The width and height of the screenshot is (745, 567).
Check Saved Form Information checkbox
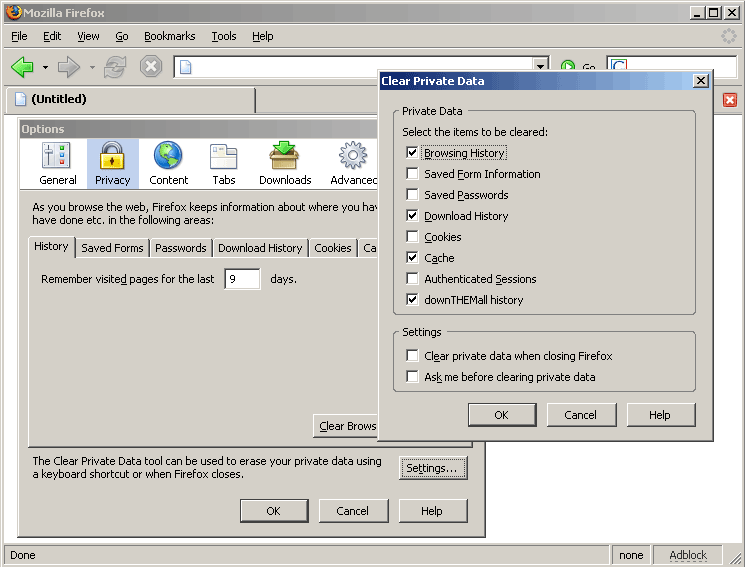pos(412,173)
